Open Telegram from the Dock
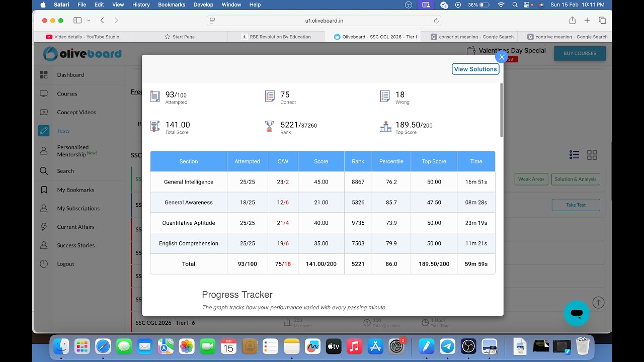The width and height of the screenshot is (644, 362). (x=447, y=346)
